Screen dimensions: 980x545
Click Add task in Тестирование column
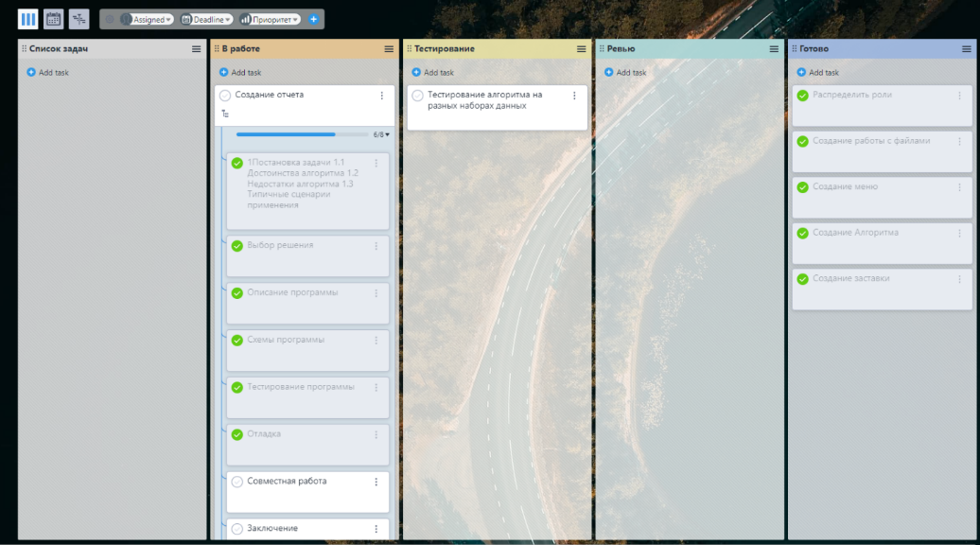click(432, 73)
